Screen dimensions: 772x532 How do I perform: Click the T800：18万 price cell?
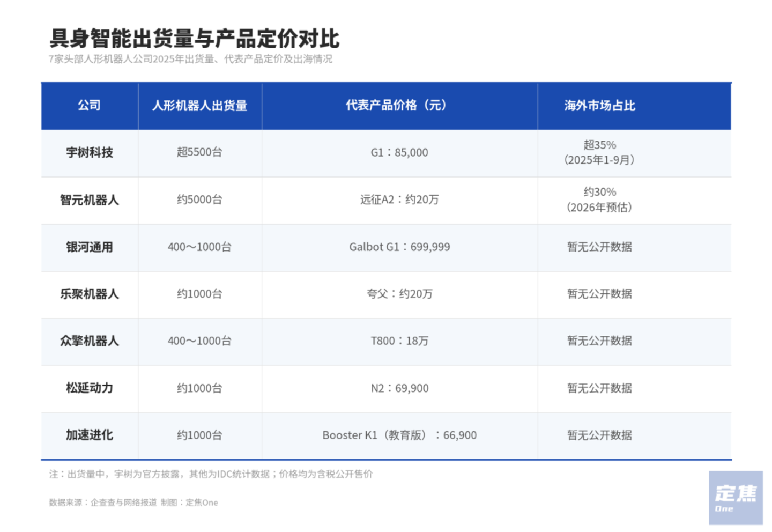(399, 341)
